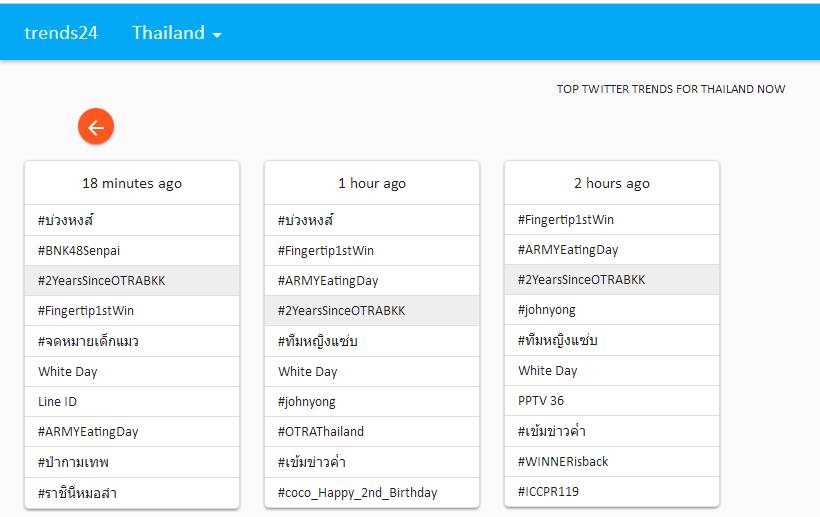Click highlighted #2YearsSinceOTRABKK in 18 minutes column
The height and width of the screenshot is (517, 820).
[102, 280]
